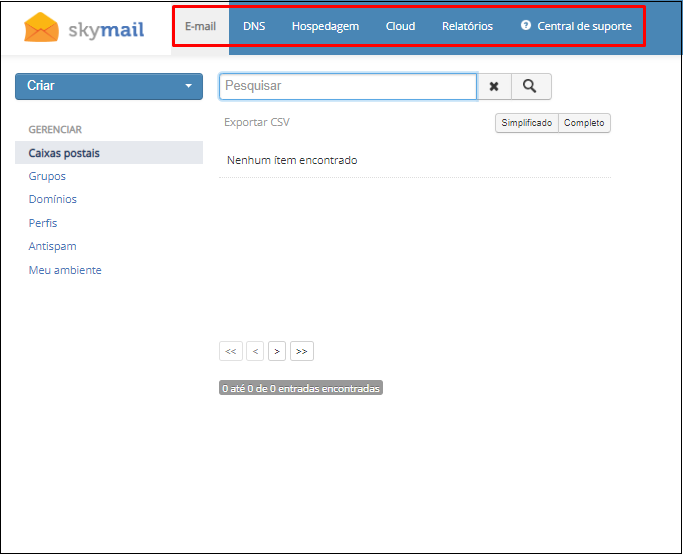Screen dimensions: 683x555
Task: Go to Antispam settings
Action: point(52,246)
